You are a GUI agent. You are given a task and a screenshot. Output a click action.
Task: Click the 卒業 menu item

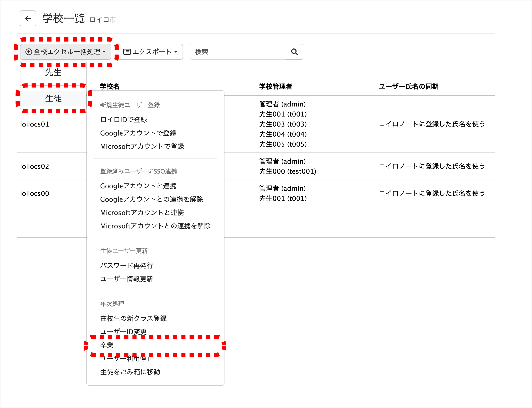click(107, 345)
